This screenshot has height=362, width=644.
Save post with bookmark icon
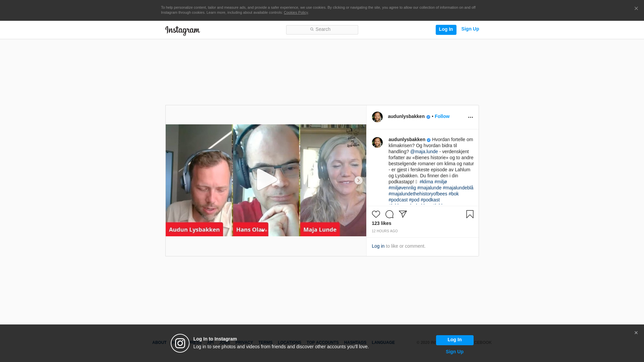(470, 214)
